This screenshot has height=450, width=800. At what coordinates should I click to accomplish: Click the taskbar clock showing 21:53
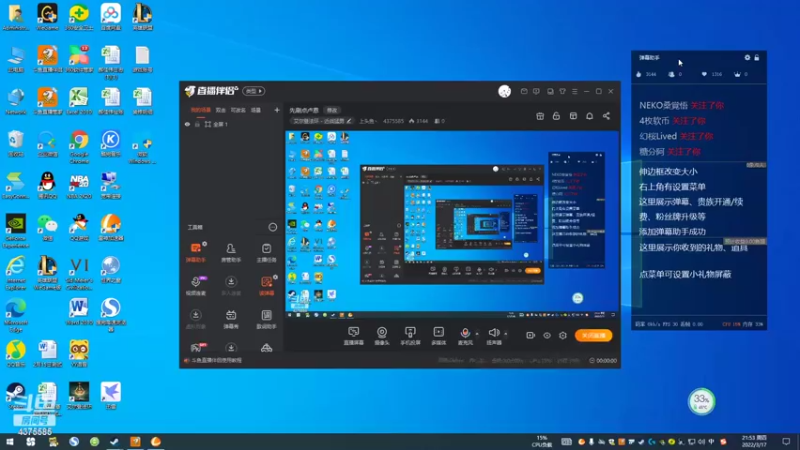pyautogui.click(x=754, y=441)
